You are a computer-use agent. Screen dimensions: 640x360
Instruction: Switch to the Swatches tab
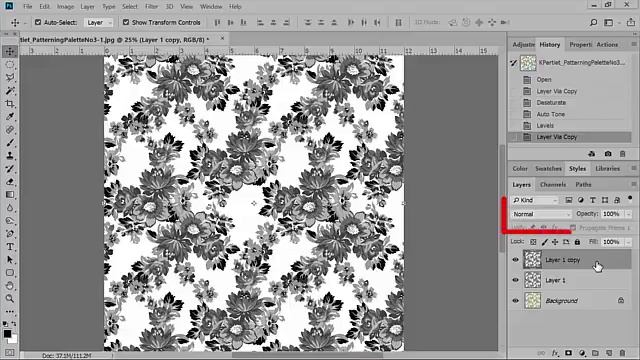pyautogui.click(x=548, y=169)
